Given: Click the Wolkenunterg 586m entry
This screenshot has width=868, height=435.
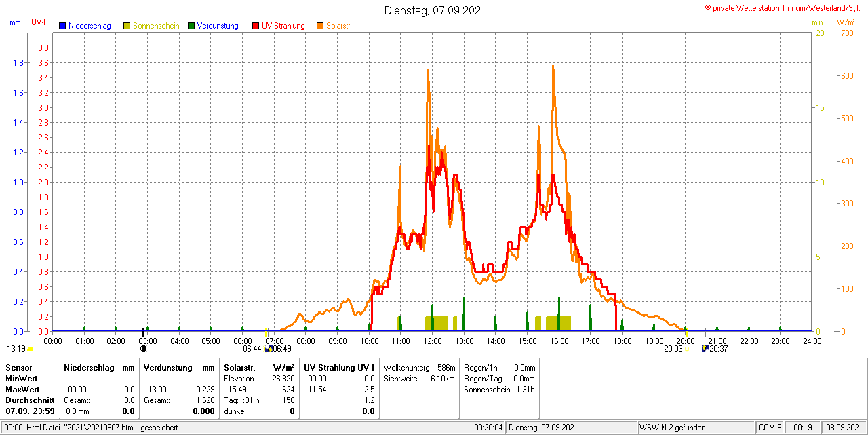Looking at the screenshot, I should 419,368.
